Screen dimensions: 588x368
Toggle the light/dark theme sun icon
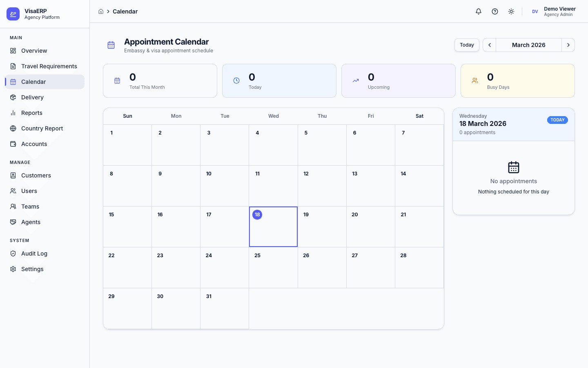click(x=511, y=11)
